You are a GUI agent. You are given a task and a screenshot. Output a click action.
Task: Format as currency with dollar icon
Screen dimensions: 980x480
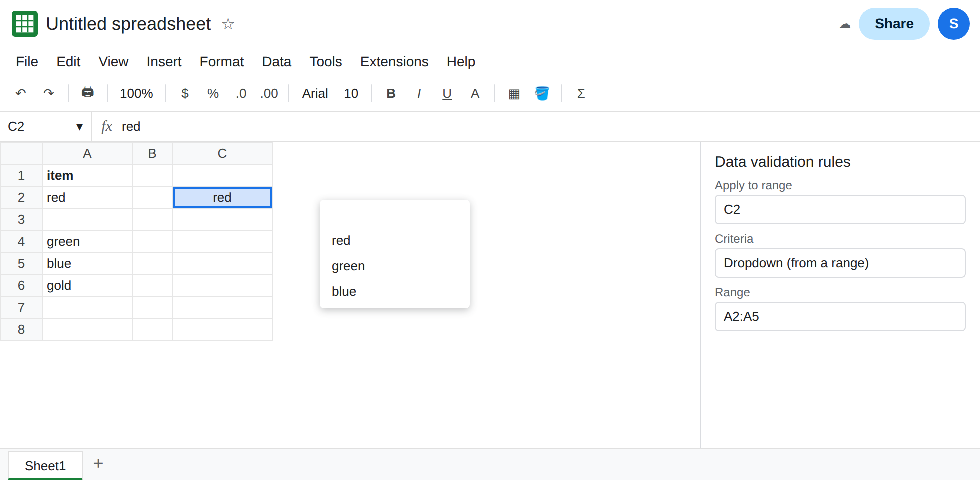185,93
